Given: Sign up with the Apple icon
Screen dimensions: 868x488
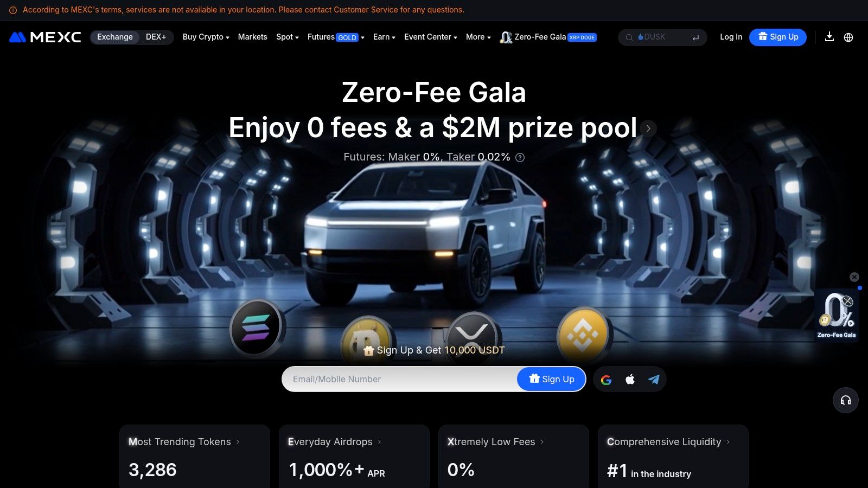Looking at the screenshot, I should coord(630,380).
